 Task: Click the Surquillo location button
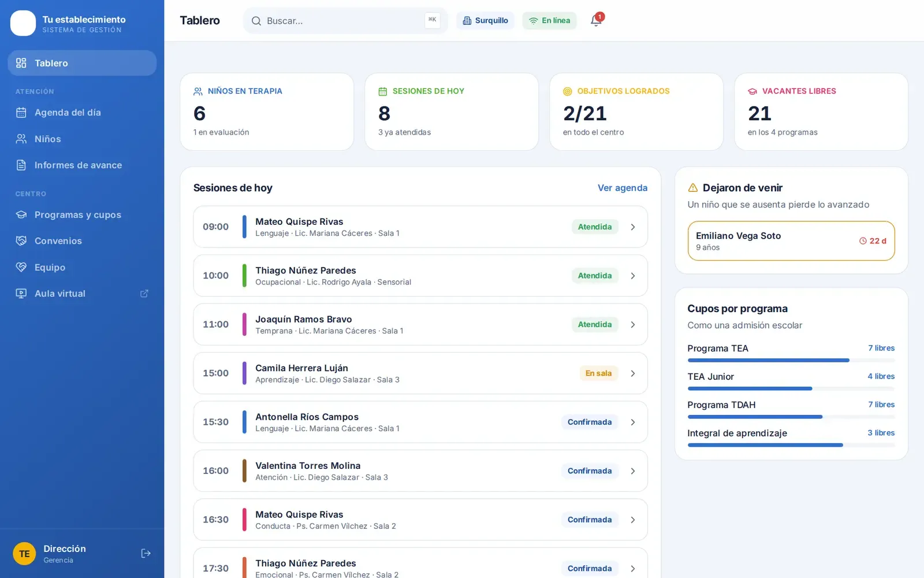coord(485,21)
